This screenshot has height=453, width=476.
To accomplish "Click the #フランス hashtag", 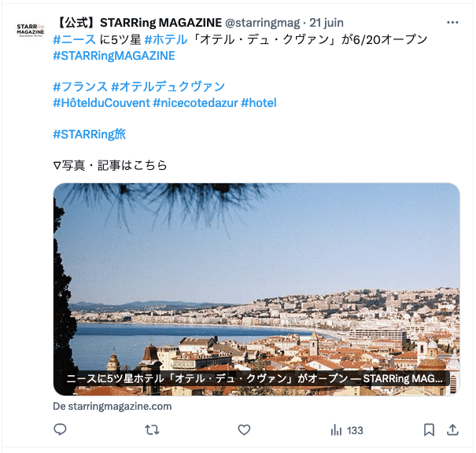I will (80, 87).
